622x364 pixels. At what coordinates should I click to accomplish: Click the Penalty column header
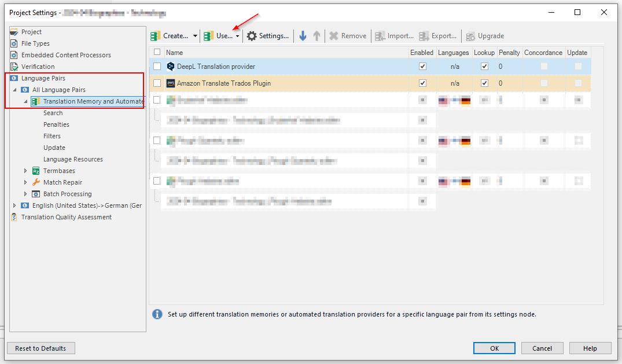click(x=509, y=53)
